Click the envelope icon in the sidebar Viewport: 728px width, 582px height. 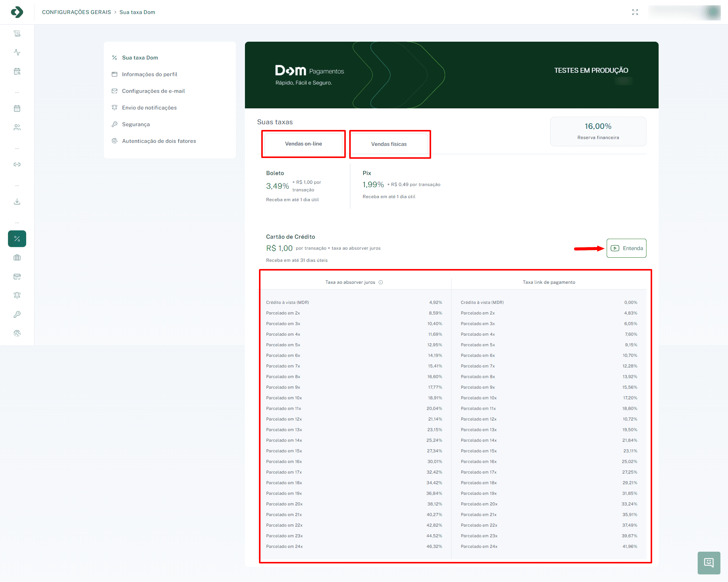(17, 277)
